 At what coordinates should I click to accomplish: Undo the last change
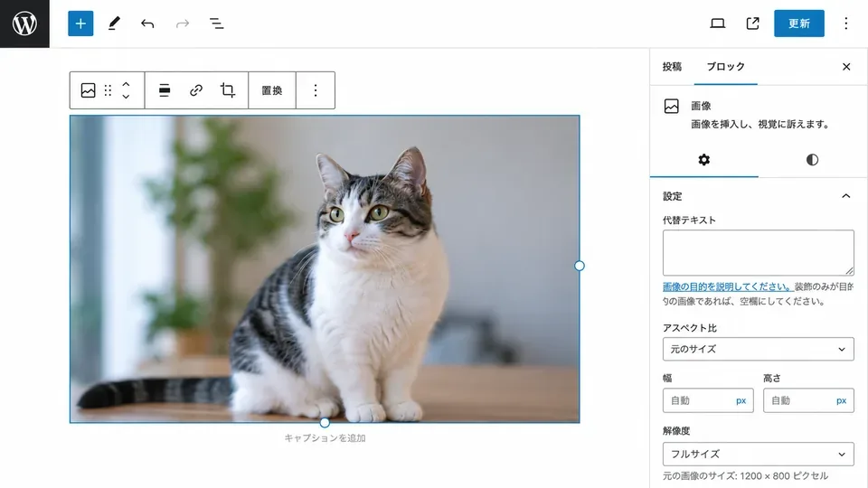coord(147,23)
